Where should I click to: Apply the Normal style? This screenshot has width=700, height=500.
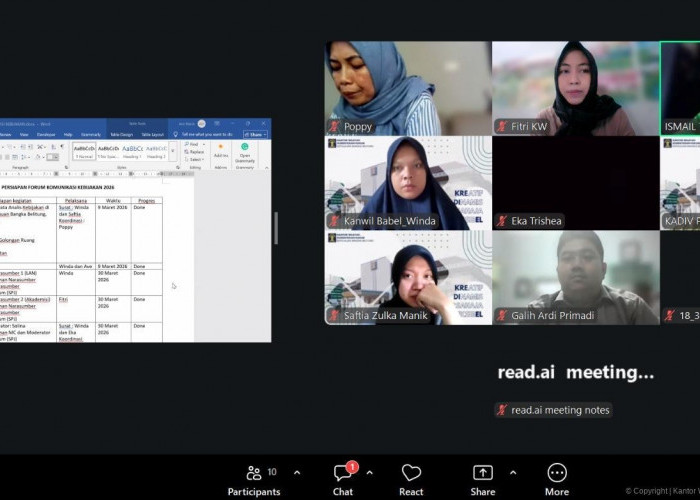[x=84, y=152]
